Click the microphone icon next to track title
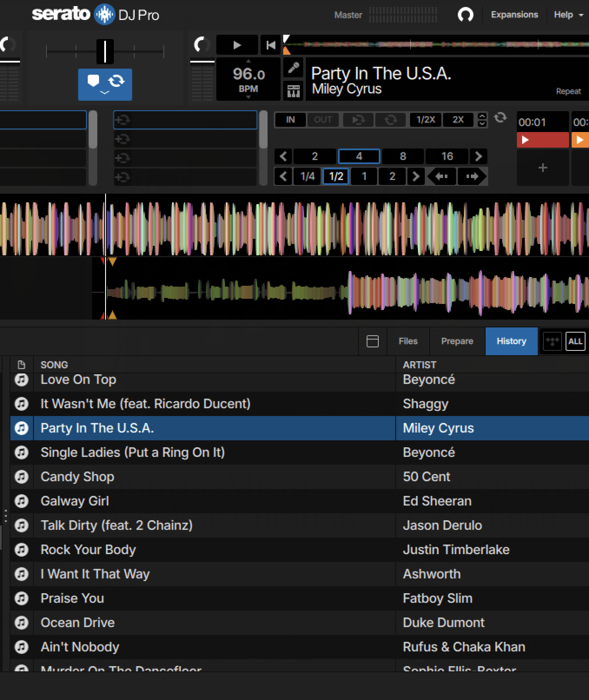Screen dimensions: 589x700 [x=293, y=68]
